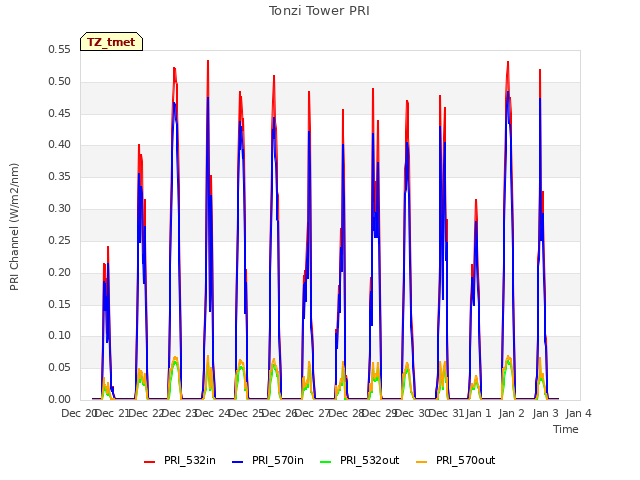Viewport: 640px width, 480px height.
Task: Select the PRI_532out legend label
Action: 369,460
